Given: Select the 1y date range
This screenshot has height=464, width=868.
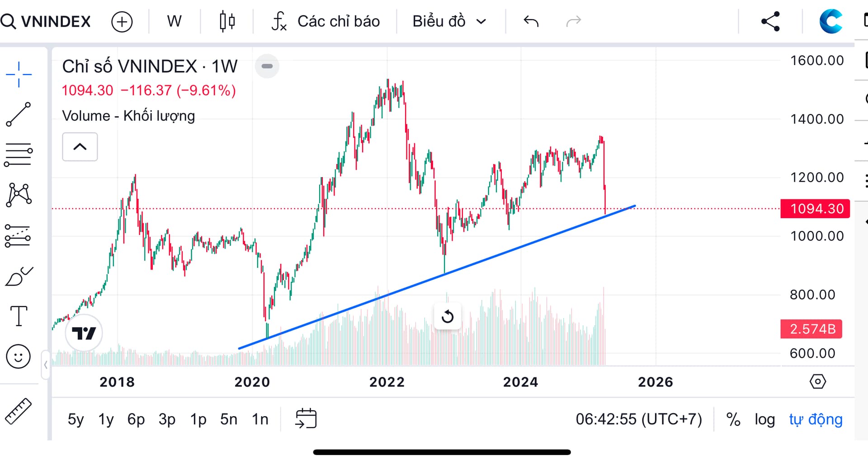Looking at the screenshot, I should point(106,419).
